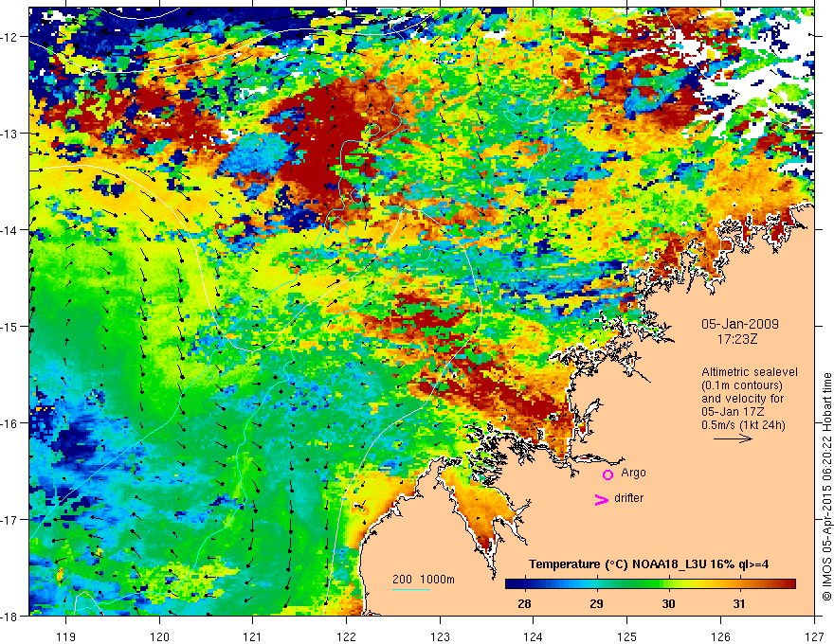Click the 124 longitude axis label
This screenshot has height=644, width=834.
click(534, 636)
